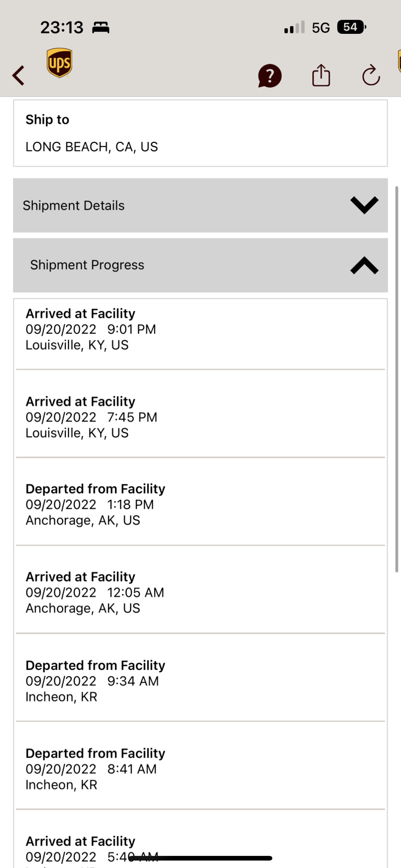401x868 pixels.
Task: Select the 9:01 PM Louisville arrival entry
Action: click(x=200, y=329)
